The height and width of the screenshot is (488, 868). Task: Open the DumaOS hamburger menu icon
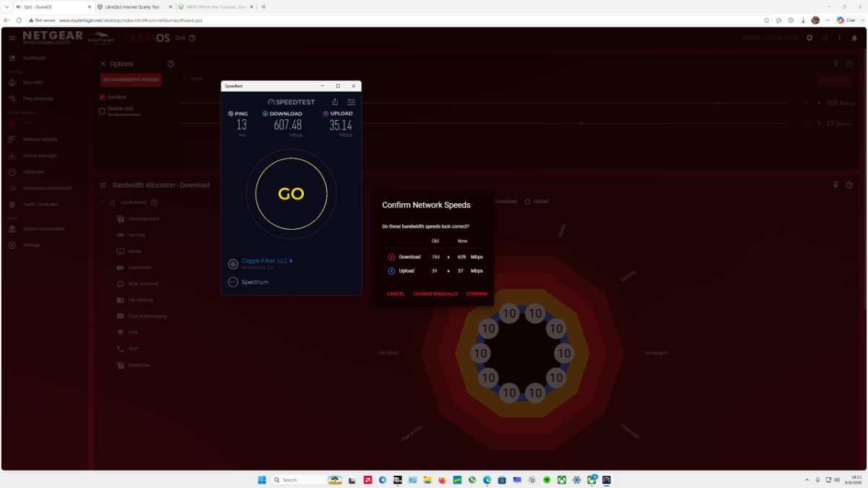tap(12, 37)
